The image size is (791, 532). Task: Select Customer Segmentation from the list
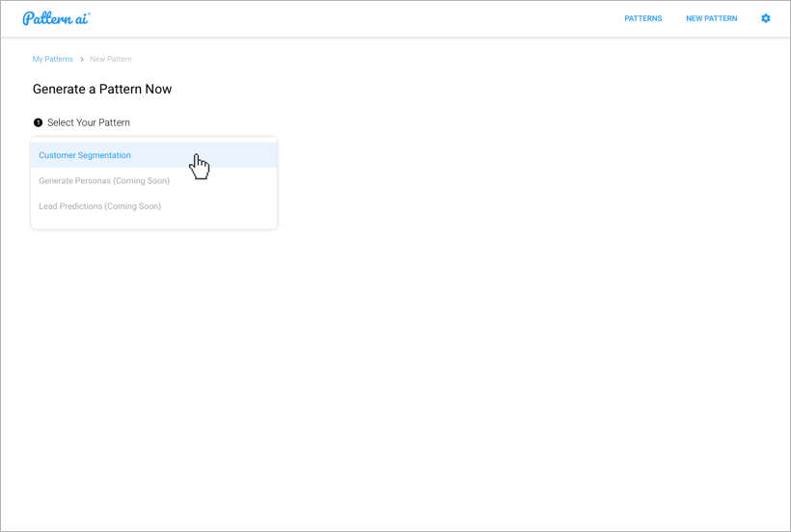point(85,155)
